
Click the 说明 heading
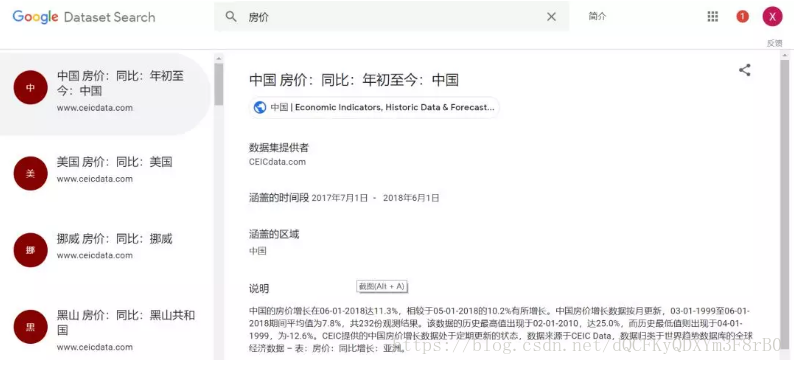coord(259,289)
